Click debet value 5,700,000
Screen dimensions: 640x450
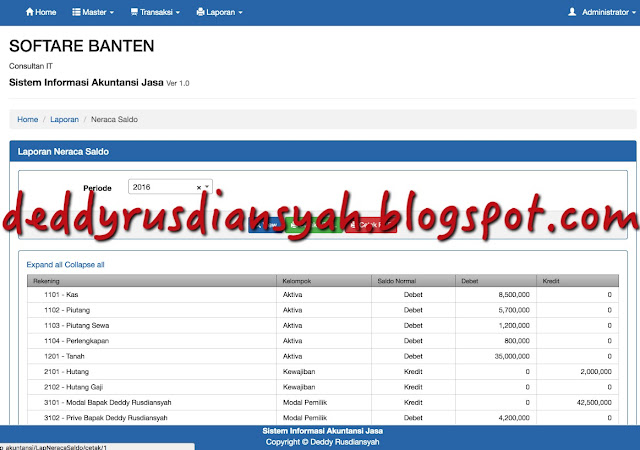click(x=514, y=310)
